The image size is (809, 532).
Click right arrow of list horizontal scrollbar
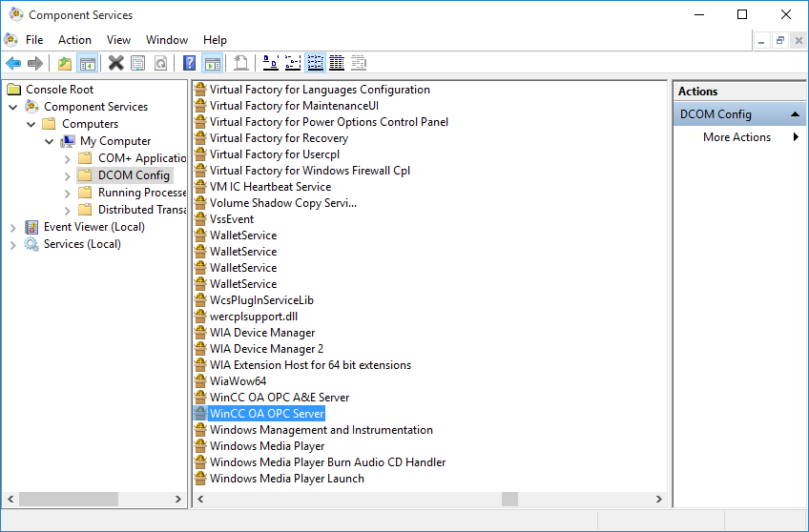(x=658, y=499)
